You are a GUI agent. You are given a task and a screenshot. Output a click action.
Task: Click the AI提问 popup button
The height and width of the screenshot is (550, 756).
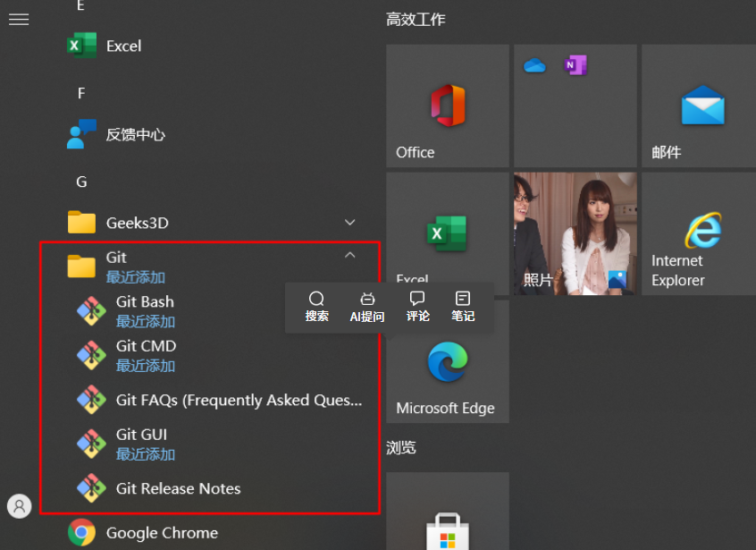pyautogui.click(x=367, y=307)
